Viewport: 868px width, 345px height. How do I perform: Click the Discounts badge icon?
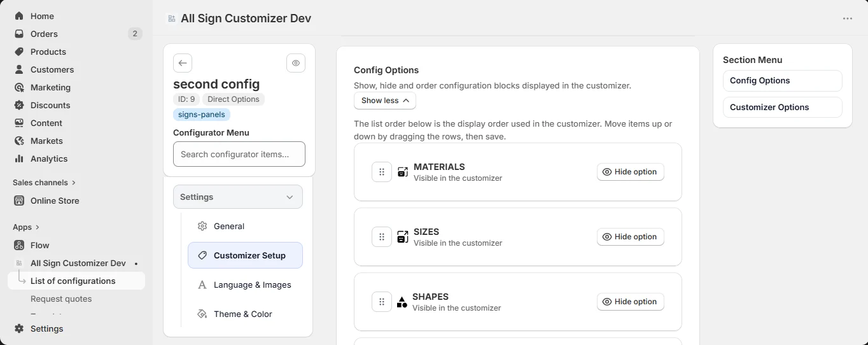pos(19,105)
